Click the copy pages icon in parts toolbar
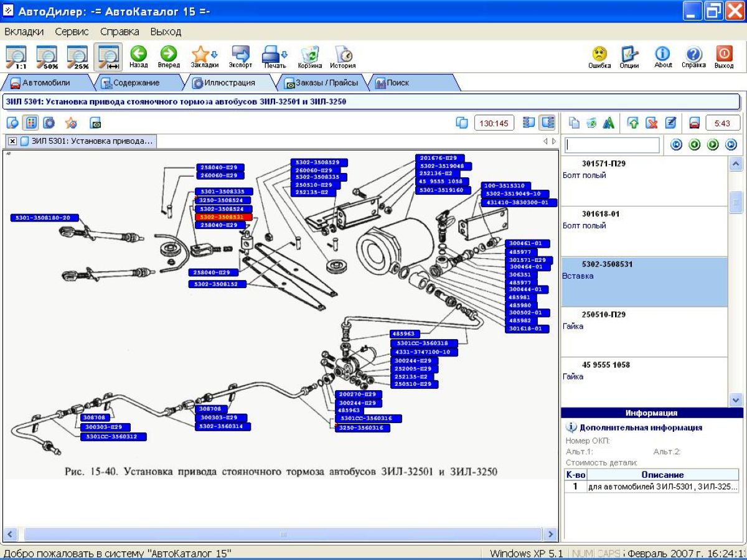This screenshot has height=560, width=747. (x=574, y=123)
